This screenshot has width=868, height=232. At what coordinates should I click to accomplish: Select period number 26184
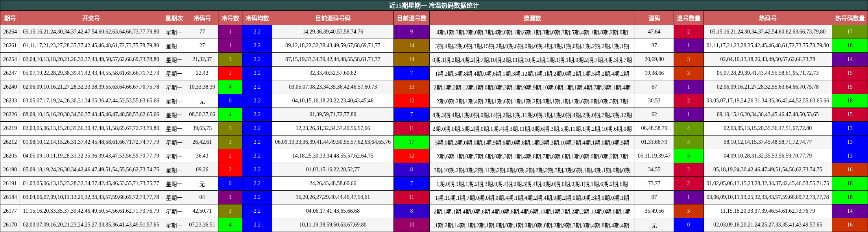coord(10,197)
